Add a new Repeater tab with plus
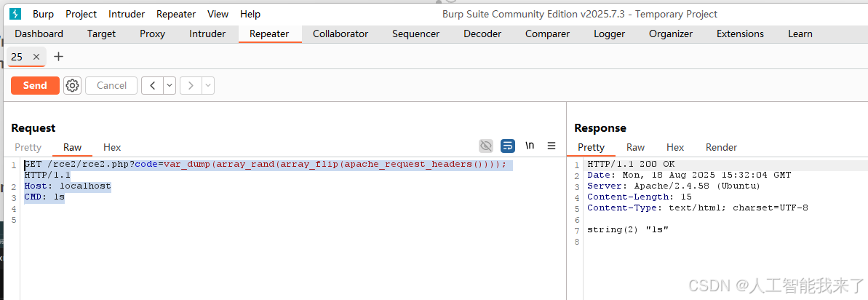868x300 pixels. coord(58,57)
